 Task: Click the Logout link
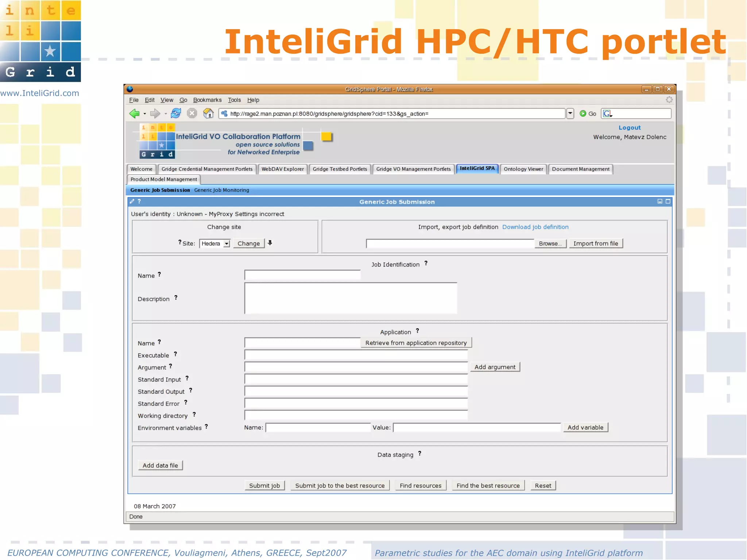(x=630, y=128)
